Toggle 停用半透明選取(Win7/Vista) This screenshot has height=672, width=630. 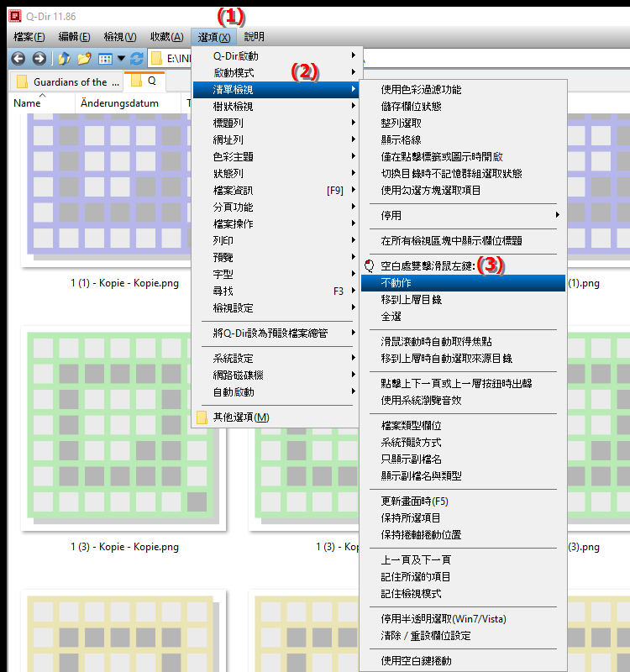click(464, 619)
